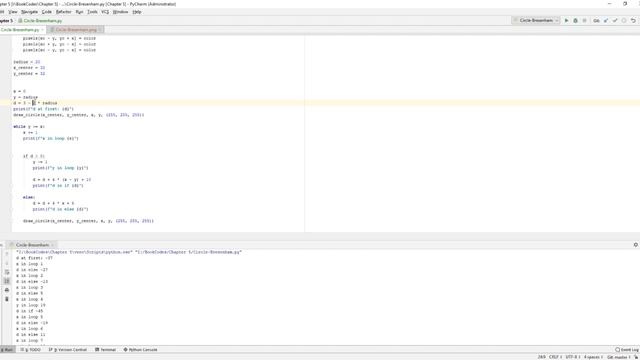The height and width of the screenshot is (360, 640).
Task: Open the Version Control tool window
Action: pyautogui.click(x=68, y=350)
